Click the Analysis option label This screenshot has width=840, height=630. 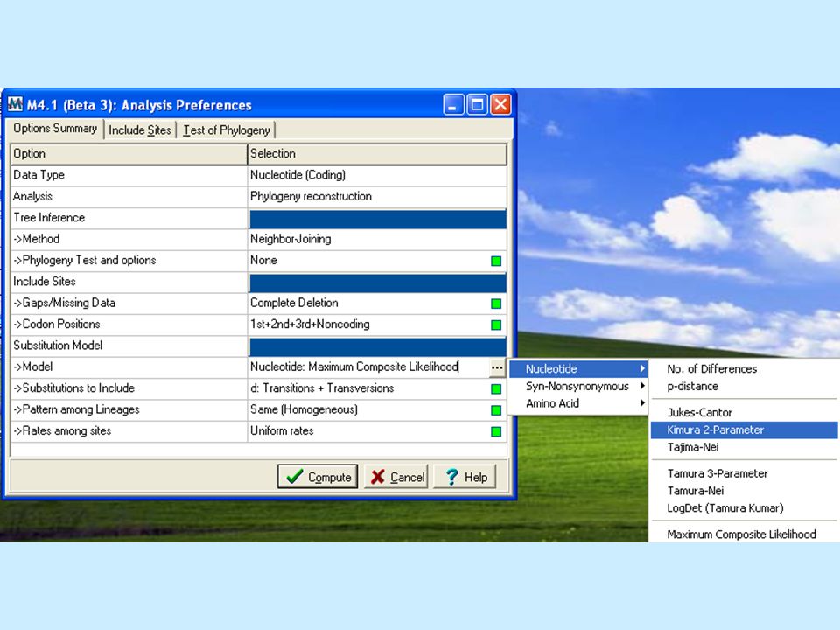click(32, 197)
